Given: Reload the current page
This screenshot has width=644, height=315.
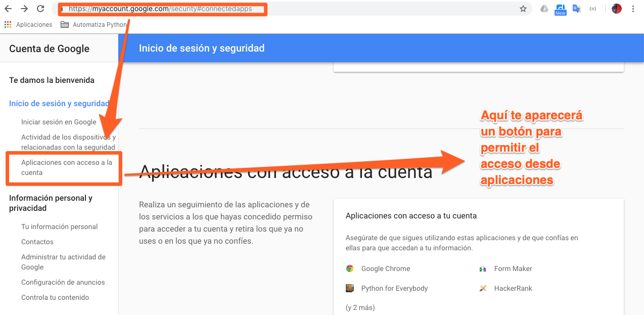Looking at the screenshot, I should pyautogui.click(x=41, y=9).
